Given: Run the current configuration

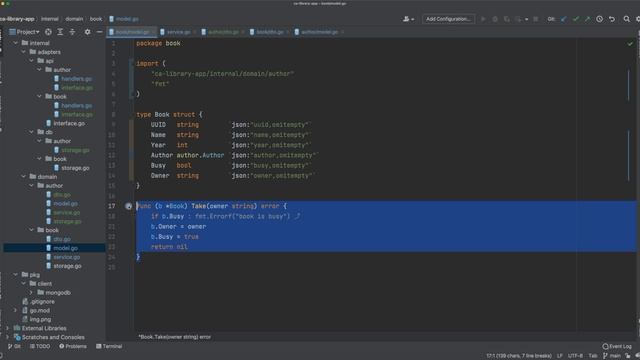Looking at the screenshot, I should coord(483,19).
